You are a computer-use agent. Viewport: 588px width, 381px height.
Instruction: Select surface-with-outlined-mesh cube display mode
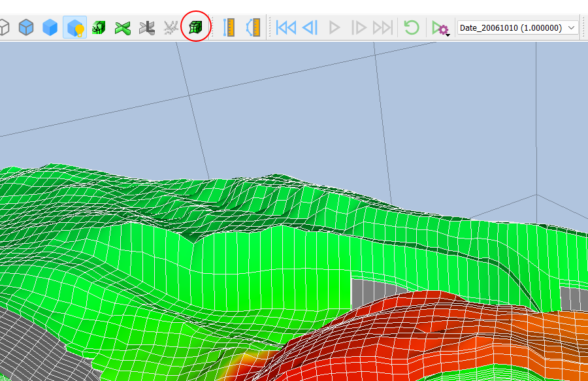tap(26, 27)
